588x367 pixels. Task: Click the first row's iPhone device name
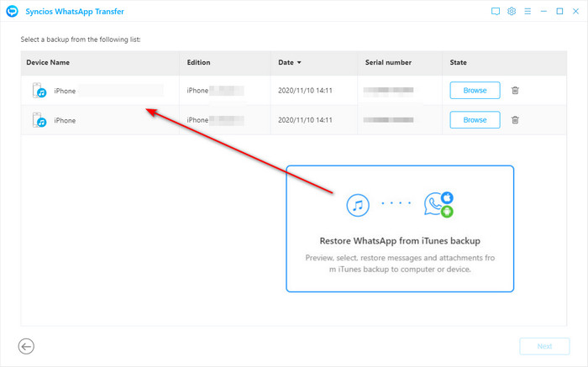click(65, 91)
